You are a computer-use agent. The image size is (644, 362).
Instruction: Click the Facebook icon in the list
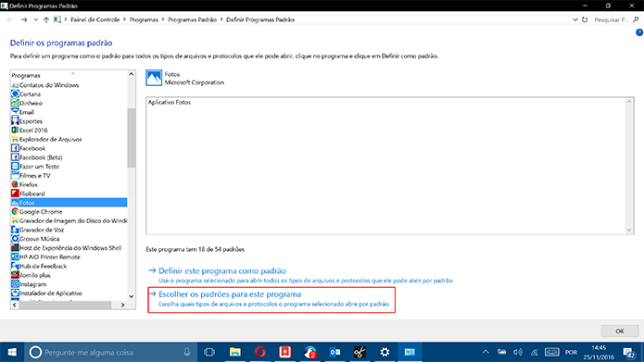(x=15, y=148)
